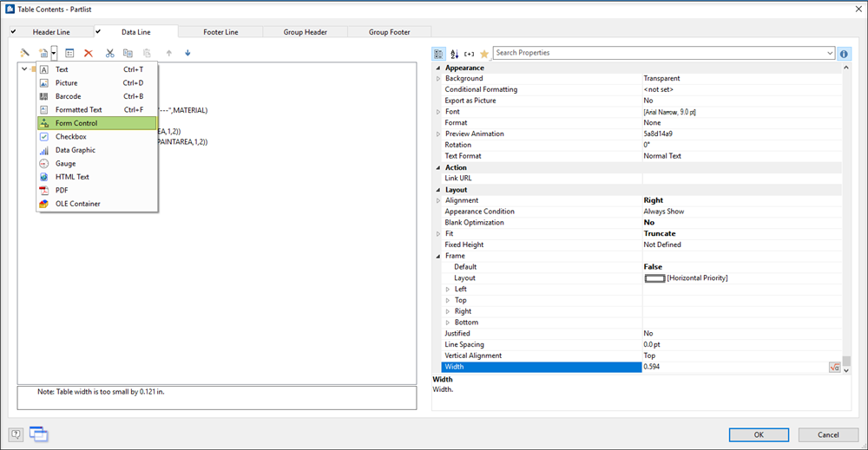Click the paste column icon
This screenshot has height=450, width=868.
click(x=147, y=53)
